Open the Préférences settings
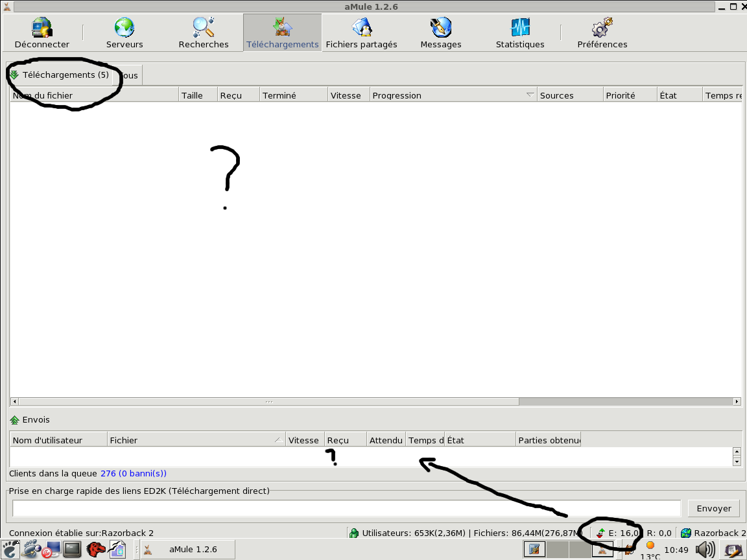This screenshot has width=747, height=560. [x=602, y=33]
